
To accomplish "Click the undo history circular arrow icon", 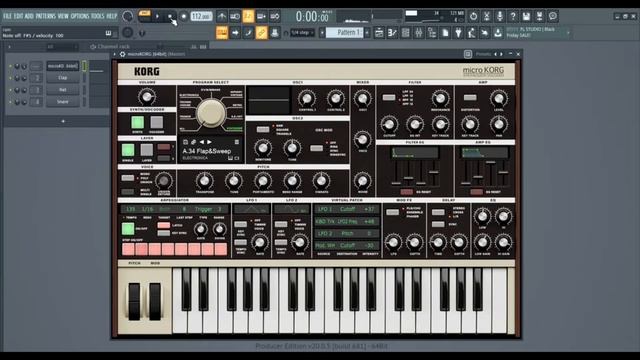I will click(x=473, y=16).
